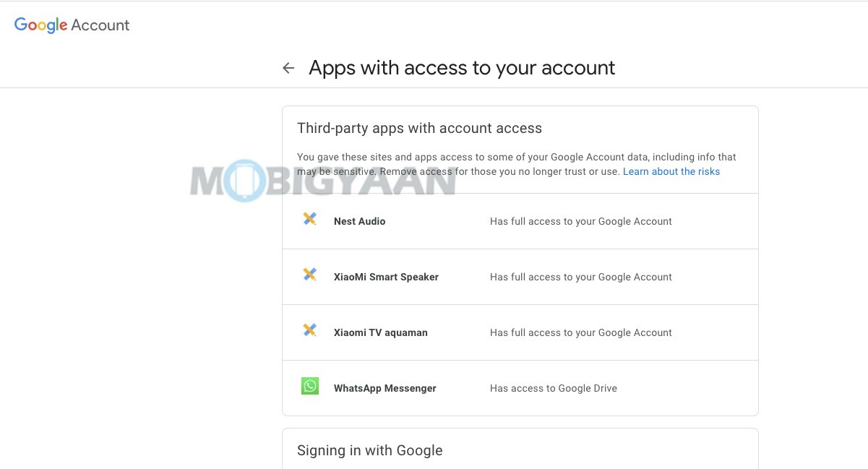868x469 pixels.
Task: Click the Xiaomi TV aquaman icon
Action: [x=309, y=330]
